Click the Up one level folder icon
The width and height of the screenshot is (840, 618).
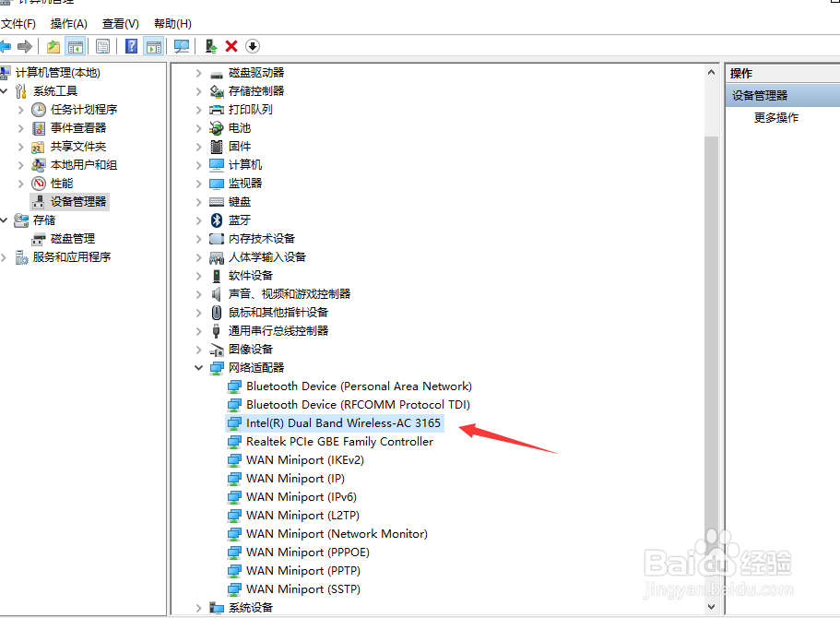tap(53, 47)
